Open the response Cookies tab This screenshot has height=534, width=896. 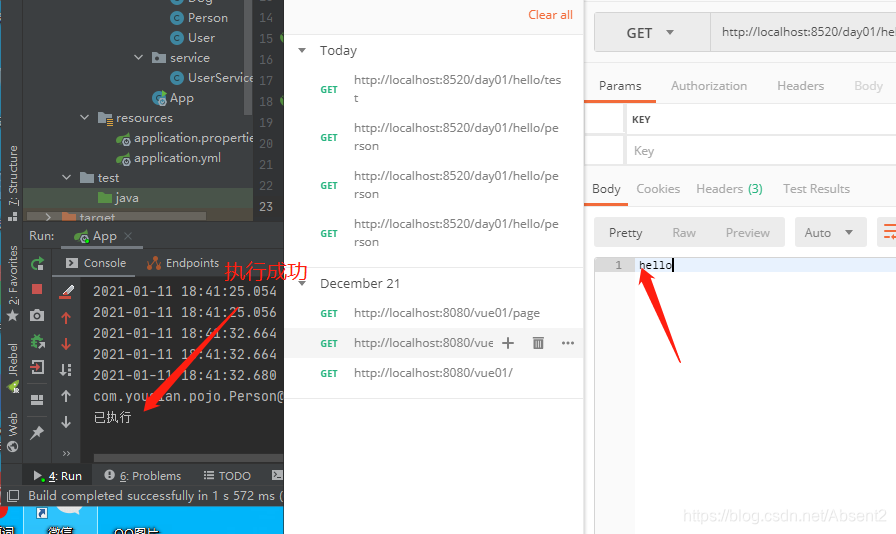pos(658,189)
